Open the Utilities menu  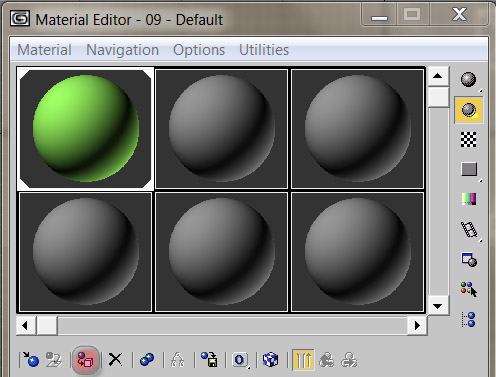click(x=264, y=50)
